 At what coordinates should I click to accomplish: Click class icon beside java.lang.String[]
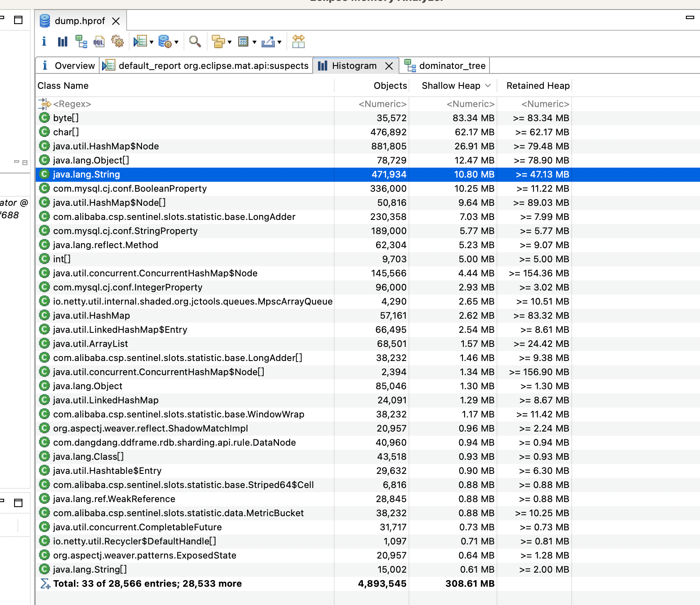pyautogui.click(x=44, y=569)
